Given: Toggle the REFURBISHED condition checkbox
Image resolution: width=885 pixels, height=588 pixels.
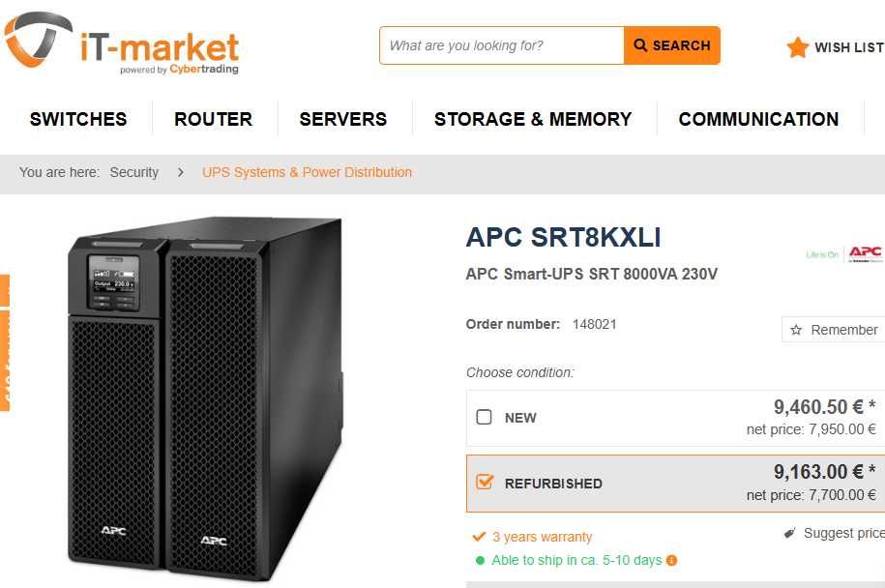Looking at the screenshot, I should (x=485, y=482).
